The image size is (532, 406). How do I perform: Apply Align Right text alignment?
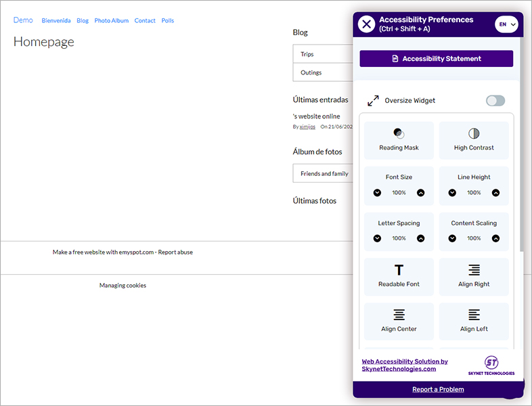(x=474, y=277)
